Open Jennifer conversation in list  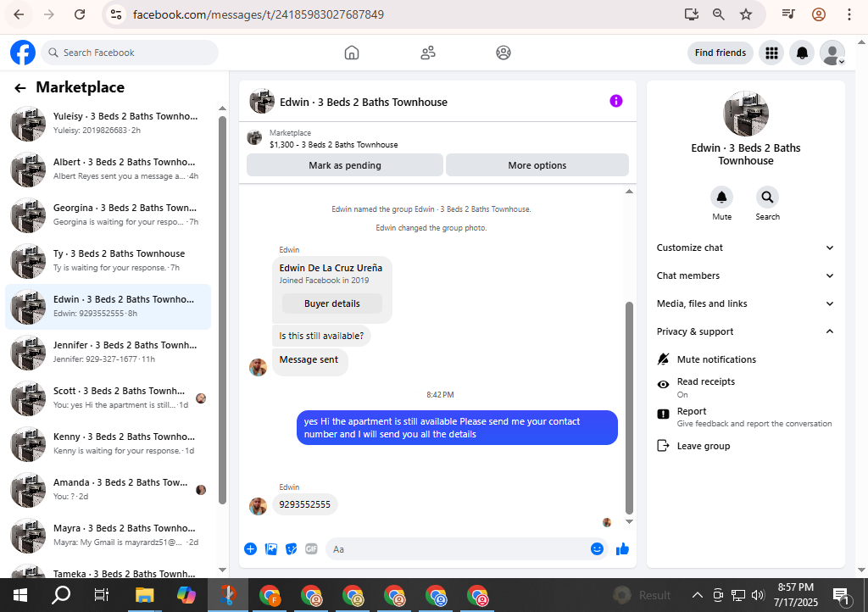(x=108, y=353)
